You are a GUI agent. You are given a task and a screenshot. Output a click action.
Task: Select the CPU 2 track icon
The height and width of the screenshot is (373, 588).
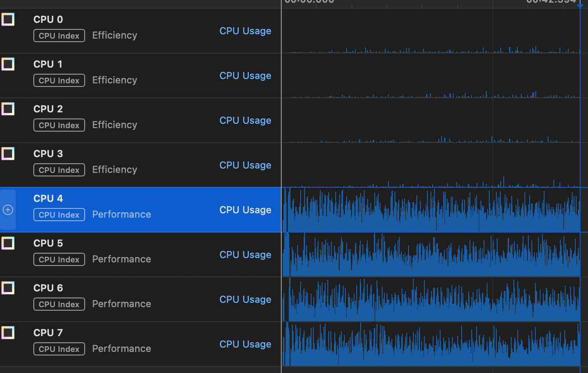coord(8,109)
